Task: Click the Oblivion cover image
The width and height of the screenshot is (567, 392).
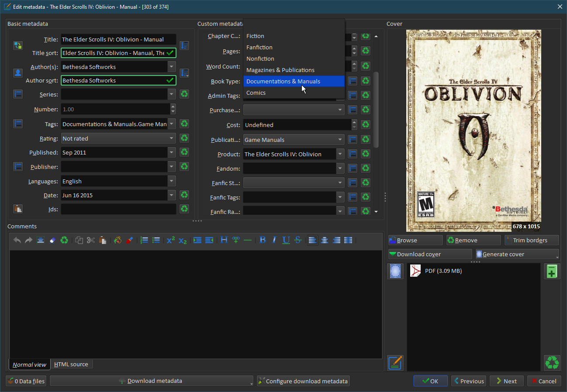Action: click(474, 131)
